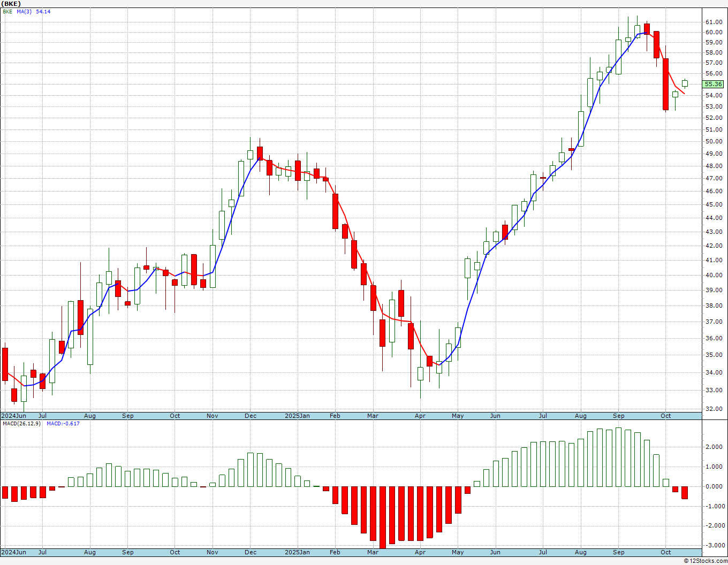This screenshot has width=728, height=565.
Task: Select the 54.14 moving average value
Action: click(x=43, y=11)
